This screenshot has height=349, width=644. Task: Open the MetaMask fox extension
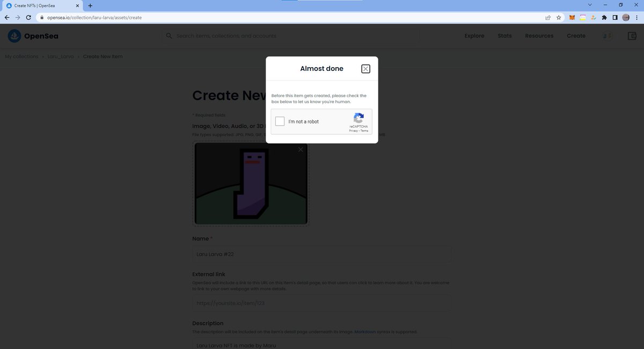point(572,17)
